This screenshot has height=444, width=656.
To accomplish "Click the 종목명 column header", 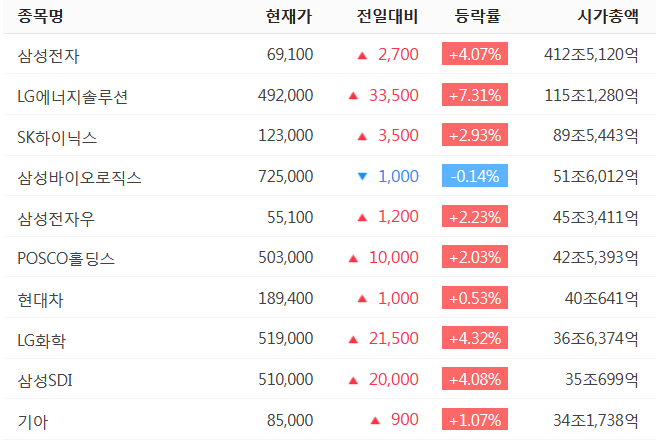I will click(x=41, y=16).
